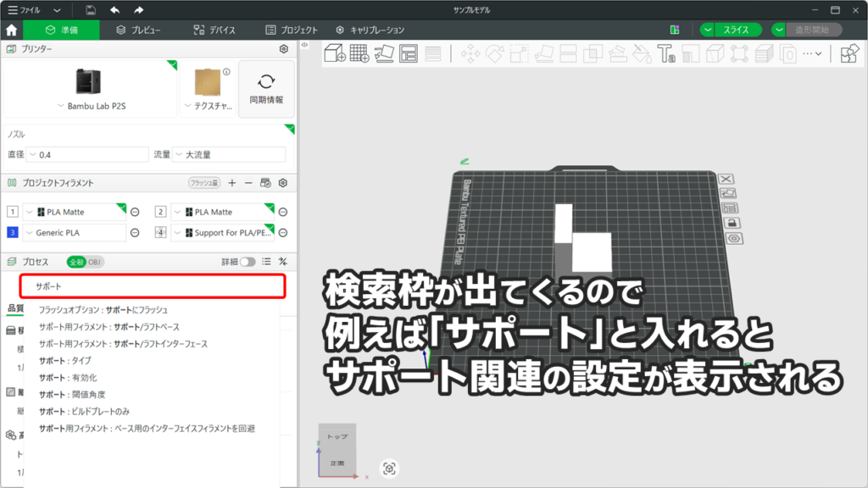Click the Add Cube primitive icon
This screenshot has width=868, height=488.
point(334,54)
